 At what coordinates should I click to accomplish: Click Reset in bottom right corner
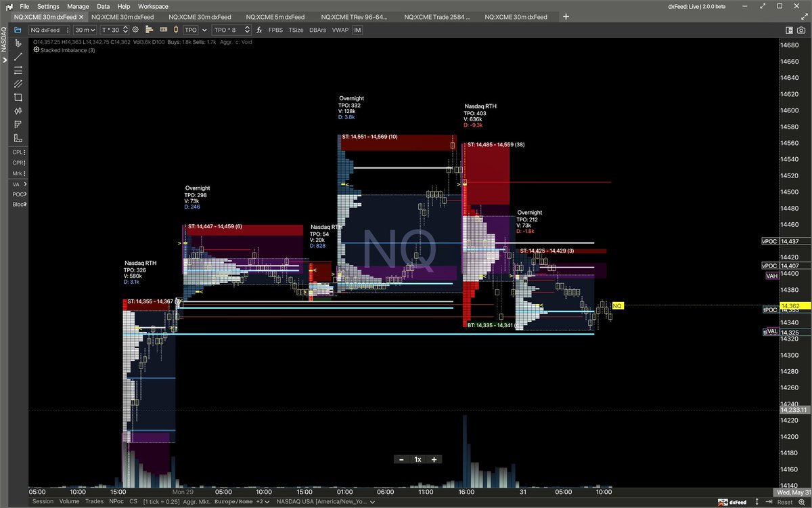(785, 502)
